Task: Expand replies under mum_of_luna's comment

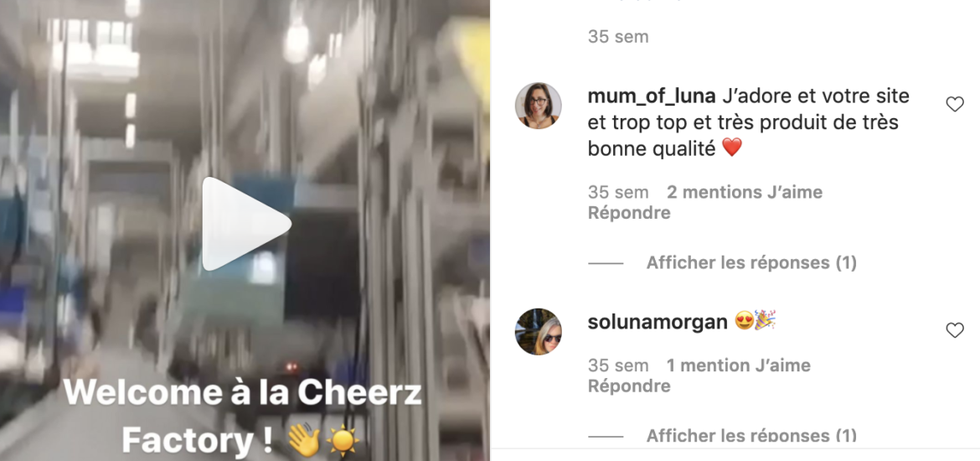Action: (x=751, y=262)
